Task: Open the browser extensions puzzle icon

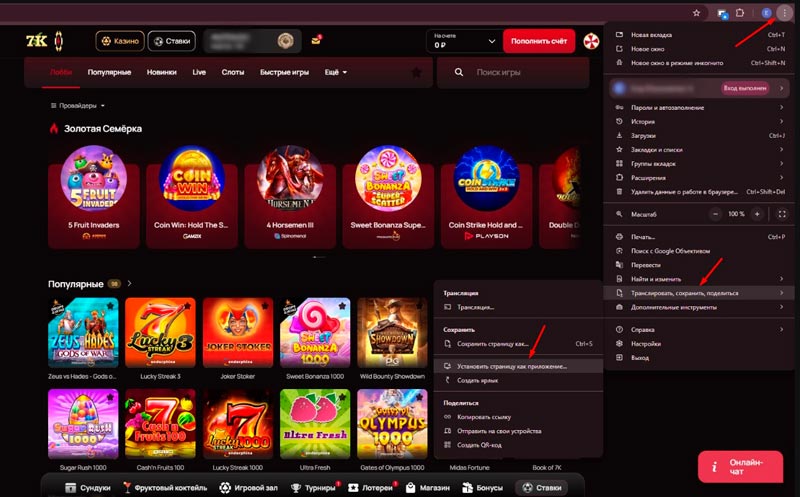Action: coord(740,14)
